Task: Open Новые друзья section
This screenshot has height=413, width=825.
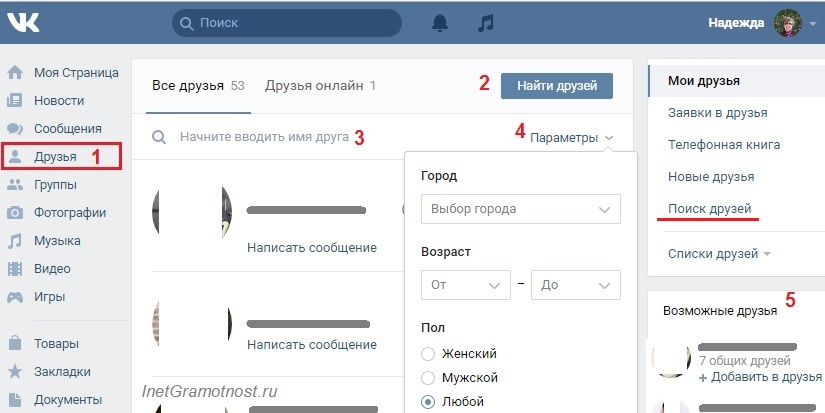Action: [711, 177]
